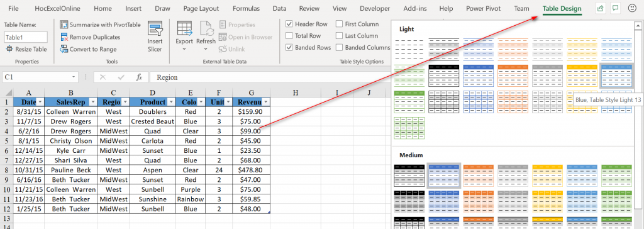Image resolution: width=644 pixels, height=229 pixels.
Task: Click the formula bar cancel X icon
Action: [x=103, y=77]
